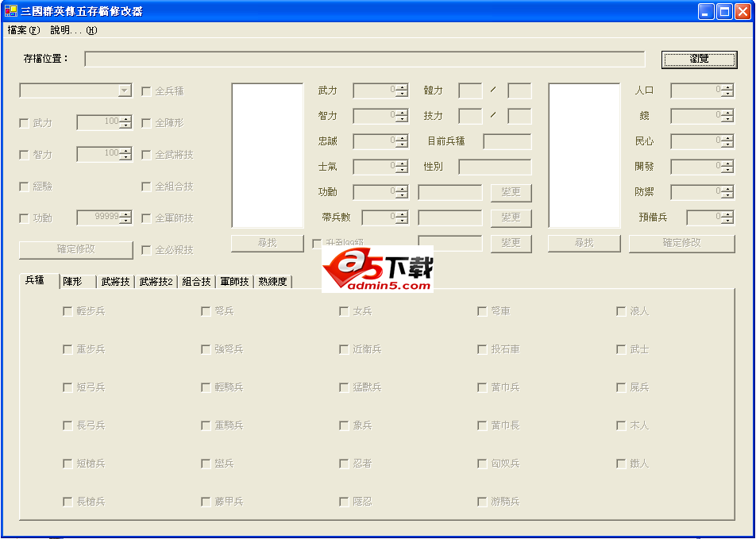
Task: Click the 防禦 value spinner
Action: click(x=703, y=192)
